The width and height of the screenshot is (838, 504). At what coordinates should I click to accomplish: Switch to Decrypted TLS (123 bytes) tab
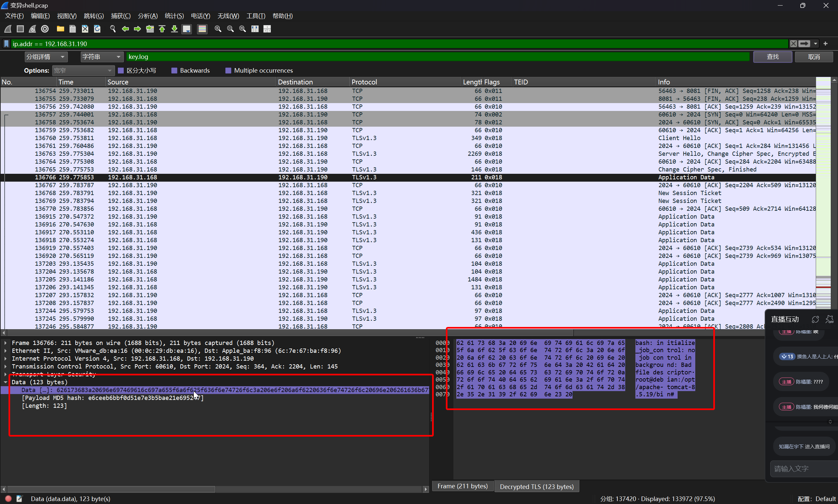tap(537, 486)
